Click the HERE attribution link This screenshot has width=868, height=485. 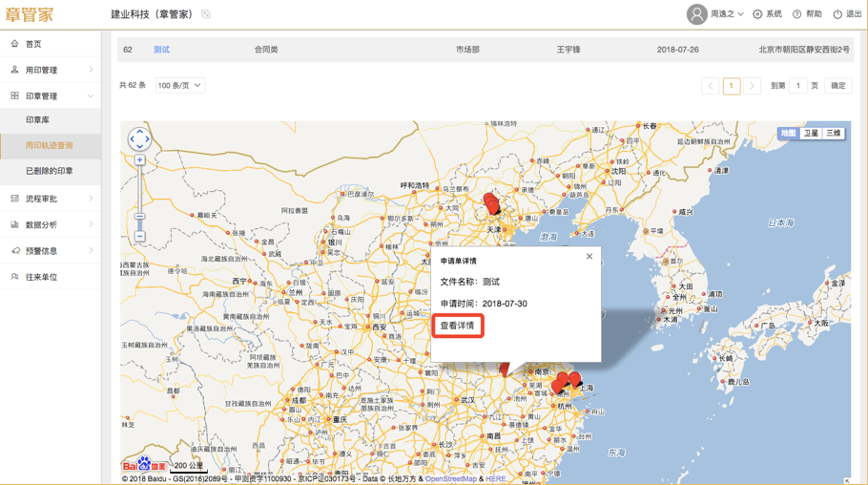495,479
